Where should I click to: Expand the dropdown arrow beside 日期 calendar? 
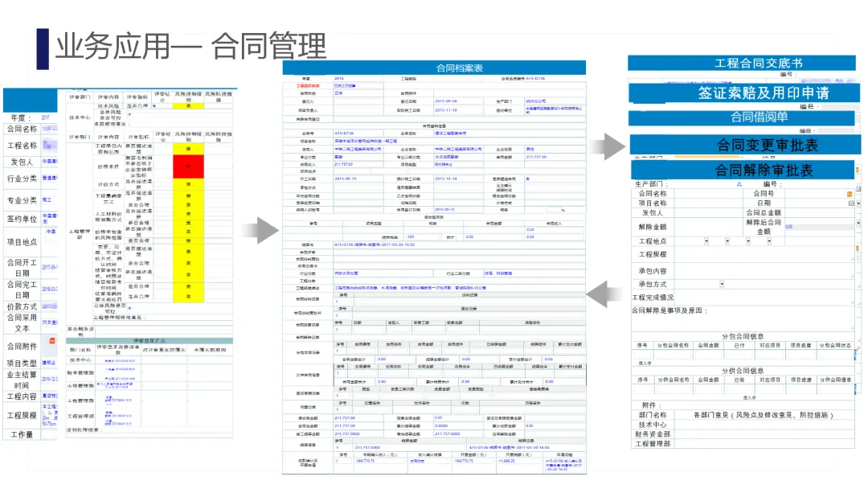coord(858,203)
